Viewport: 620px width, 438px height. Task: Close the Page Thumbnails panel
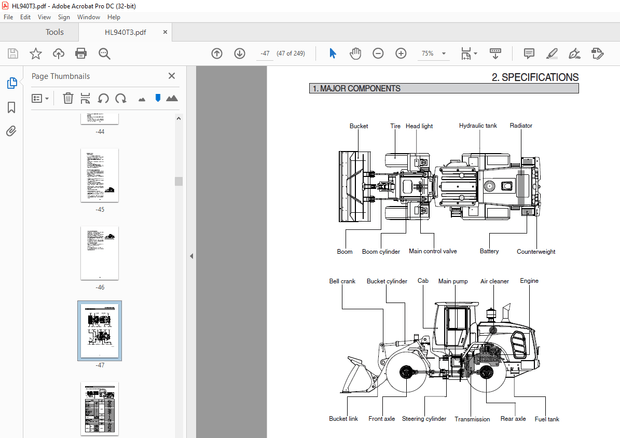tap(172, 75)
